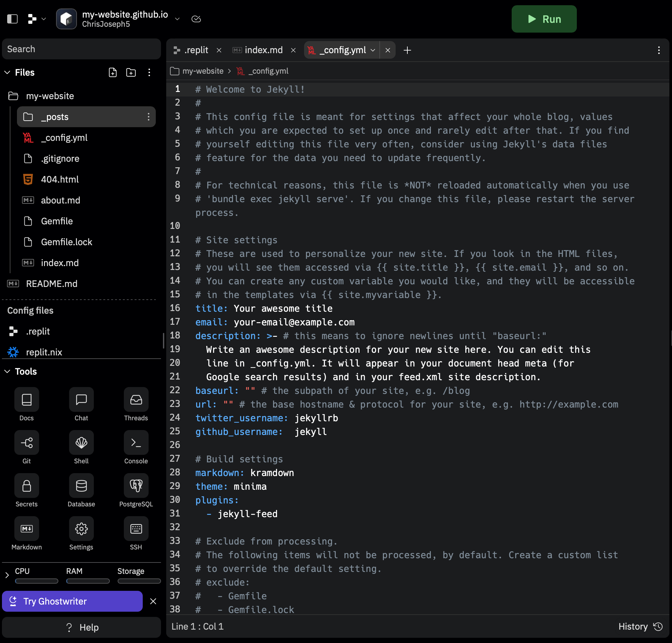
Task: Switch to the .replit tab
Action: coord(196,50)
